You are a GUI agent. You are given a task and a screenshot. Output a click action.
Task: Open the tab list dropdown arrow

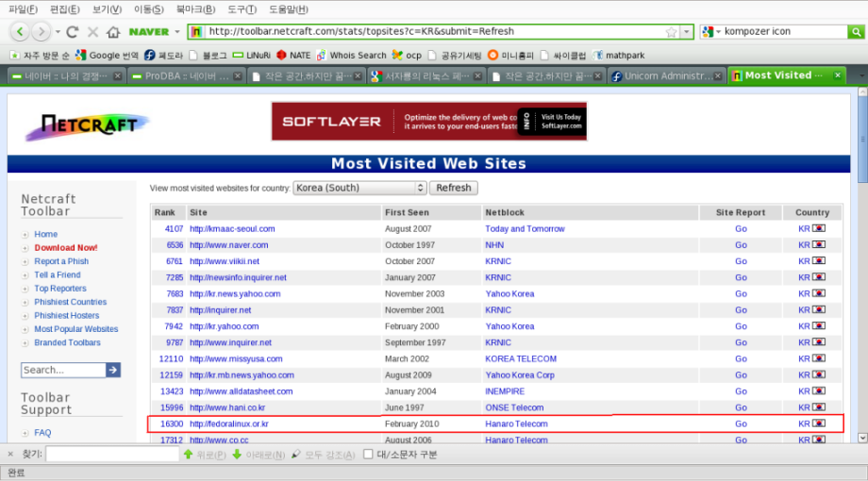click(x=861, y=75)
